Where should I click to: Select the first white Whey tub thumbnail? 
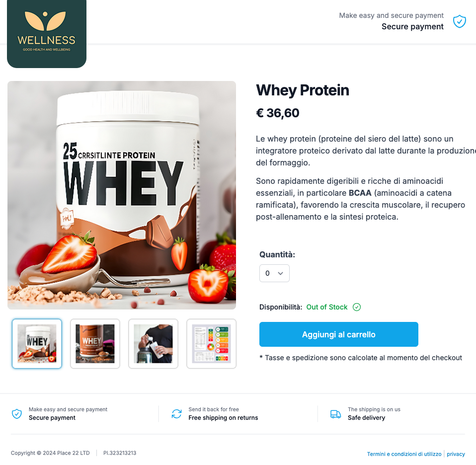37,344
